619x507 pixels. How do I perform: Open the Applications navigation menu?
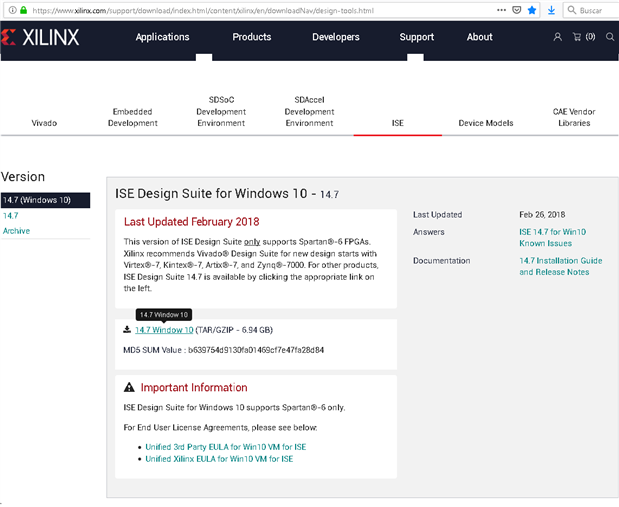[162, 37]
